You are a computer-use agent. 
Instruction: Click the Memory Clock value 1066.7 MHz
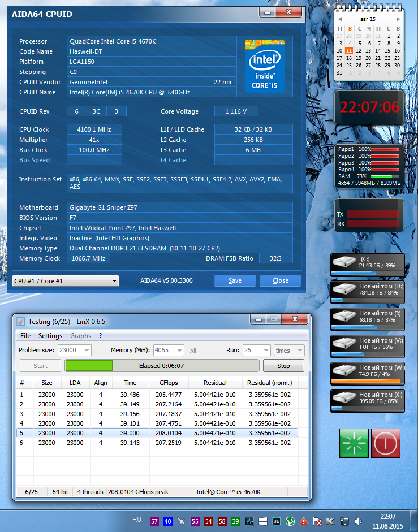click(88, 258)
